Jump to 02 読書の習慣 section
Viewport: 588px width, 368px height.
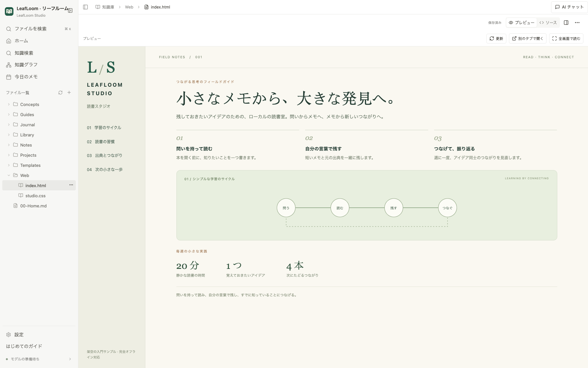point(101,142)
